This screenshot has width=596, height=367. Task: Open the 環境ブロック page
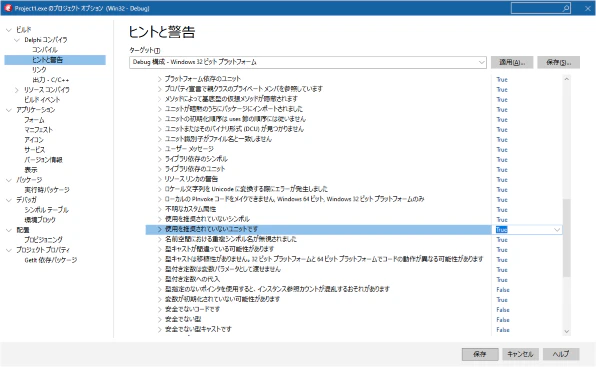[x=40, y=220]
